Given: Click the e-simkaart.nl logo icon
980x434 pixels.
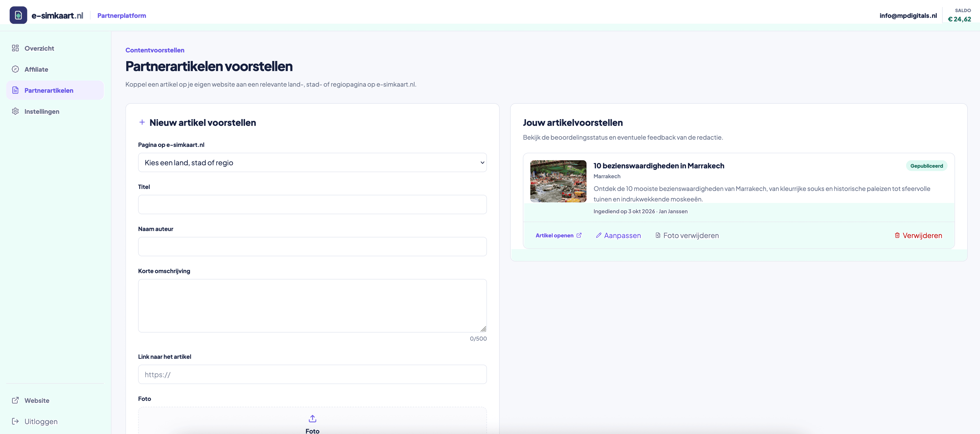Looking at the screenshot, I should pos(18,15).
